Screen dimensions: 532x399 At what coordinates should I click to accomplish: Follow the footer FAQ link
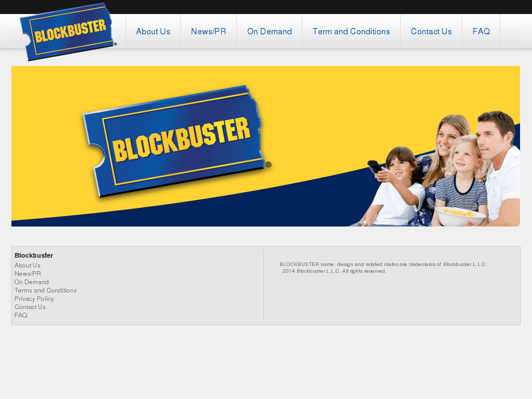tap(21, 315)
